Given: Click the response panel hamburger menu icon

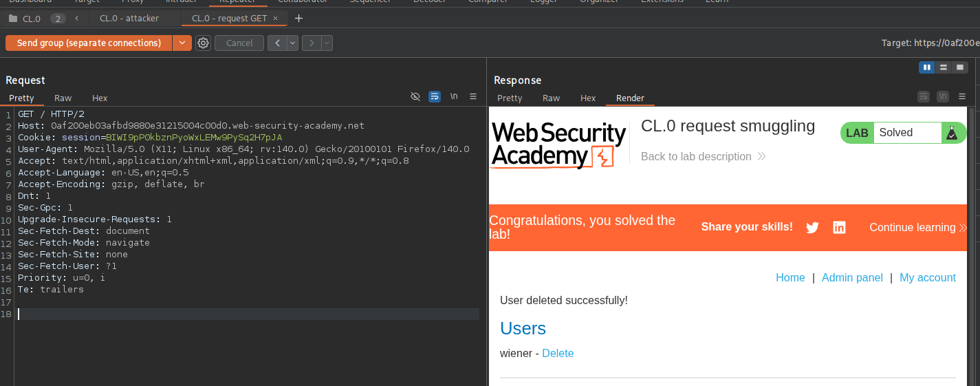Looking at the screenshot, I should click(963, 97).
